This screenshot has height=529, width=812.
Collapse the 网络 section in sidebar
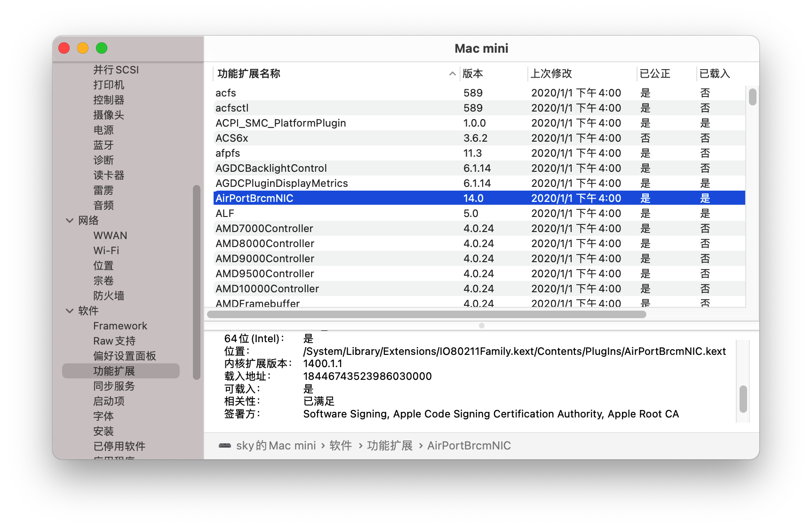[x=70, y=220]
